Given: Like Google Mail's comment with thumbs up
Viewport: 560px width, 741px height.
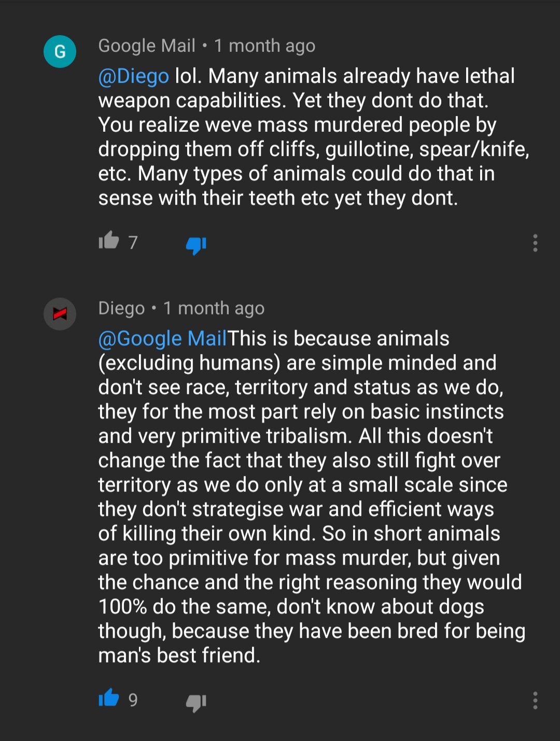Looking at the screenshot, I should coord(109,241).
